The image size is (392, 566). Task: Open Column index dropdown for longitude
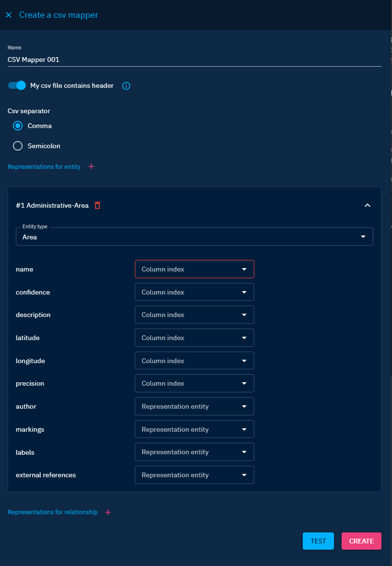click(194, 361)
